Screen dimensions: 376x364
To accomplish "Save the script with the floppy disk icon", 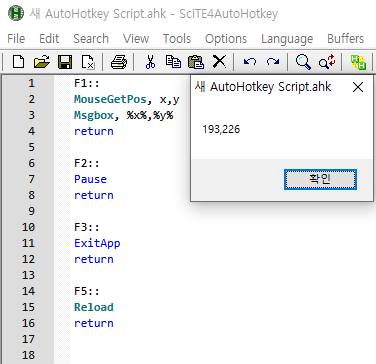I will coord(65,62).
